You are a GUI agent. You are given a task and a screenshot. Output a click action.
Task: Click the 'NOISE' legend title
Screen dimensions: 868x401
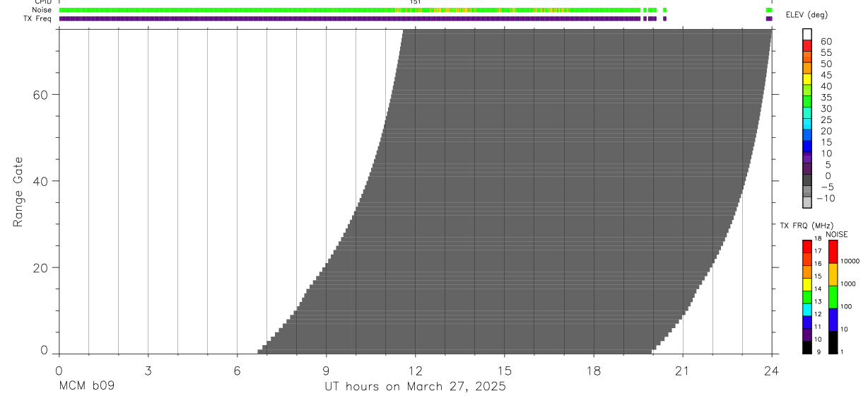point(836,234)
